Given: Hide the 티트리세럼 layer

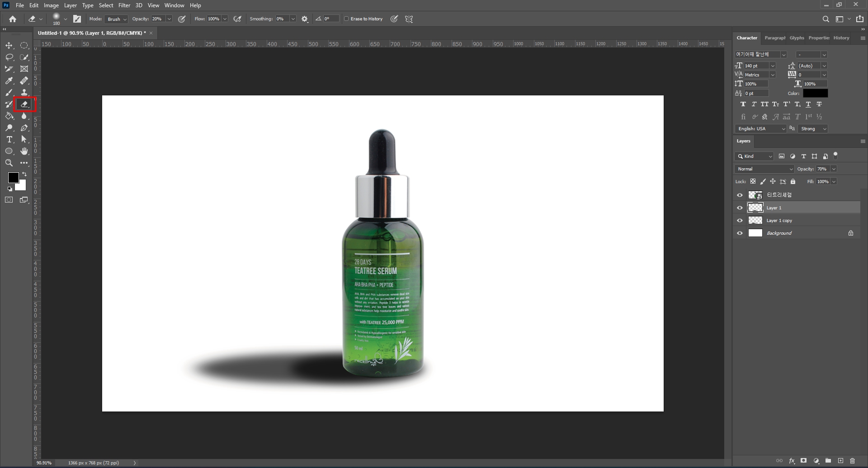Looking at the screenshot, I should [x=740, y=195].
